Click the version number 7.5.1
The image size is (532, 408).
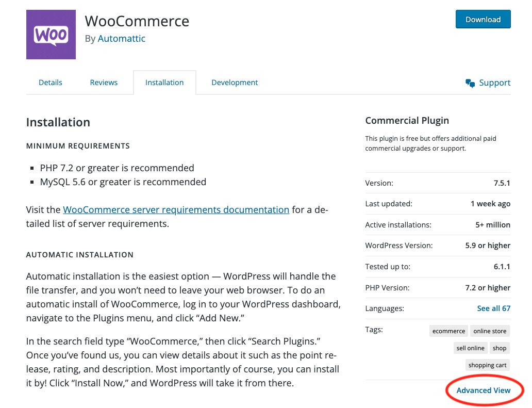point(502,183)
